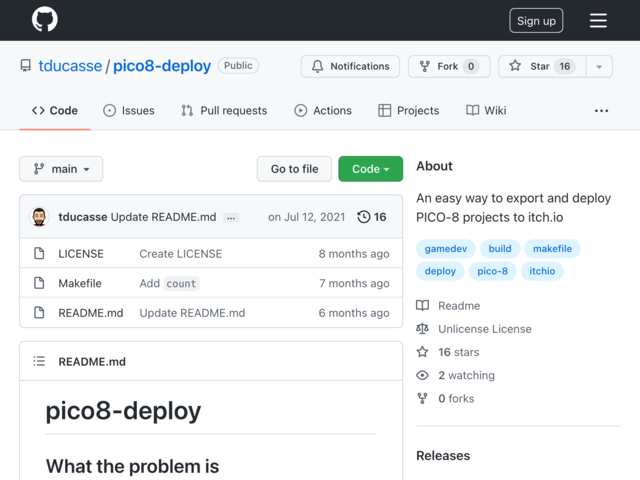Image resolution: width=640 pixels, height=480 pixels.
Task: Select the gamedev topic tag
Action: coord(446,249)
